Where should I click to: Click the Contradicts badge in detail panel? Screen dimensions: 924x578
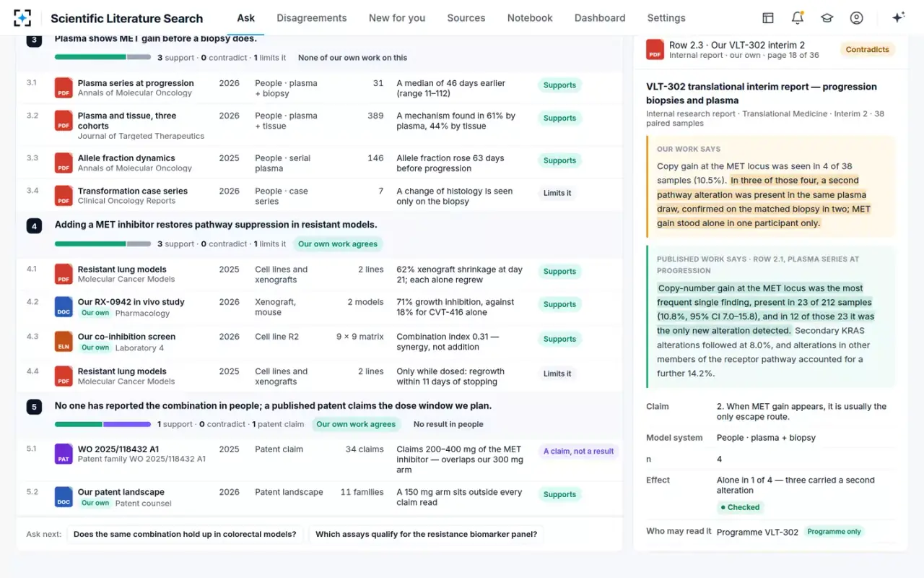click(x=867, y=50)
